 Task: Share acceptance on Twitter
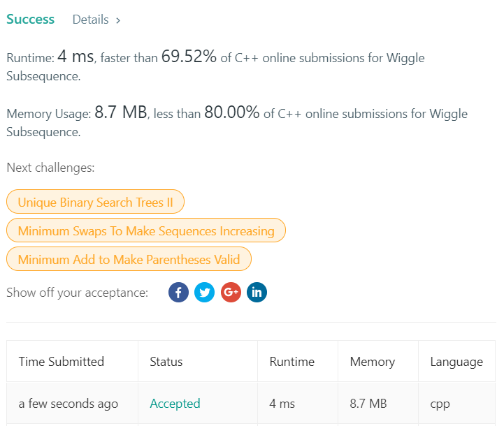205,293
